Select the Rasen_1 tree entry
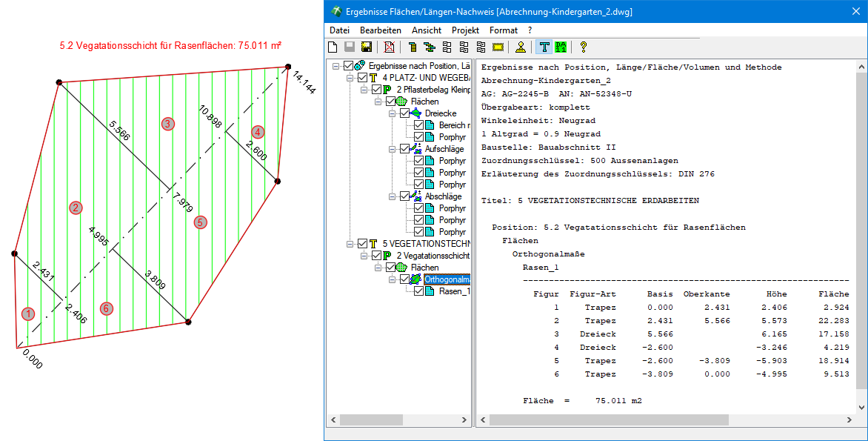This screenshot has width=868, height=441. 453,291
